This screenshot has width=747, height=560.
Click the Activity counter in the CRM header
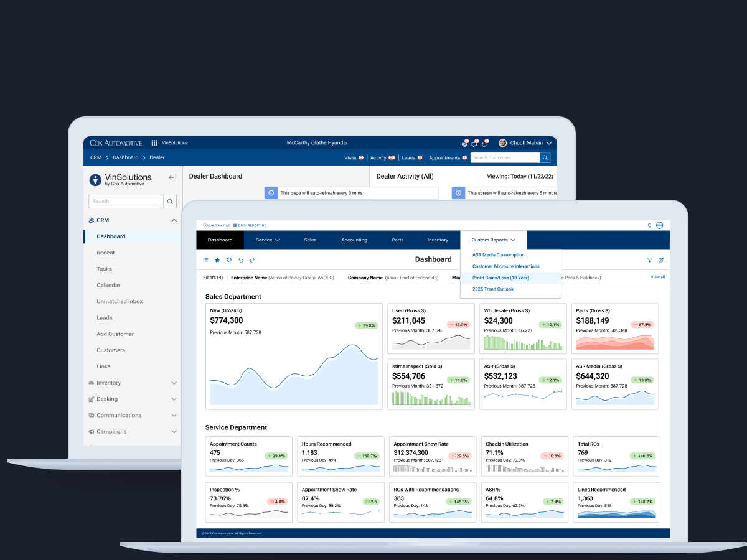pos(383,158)
